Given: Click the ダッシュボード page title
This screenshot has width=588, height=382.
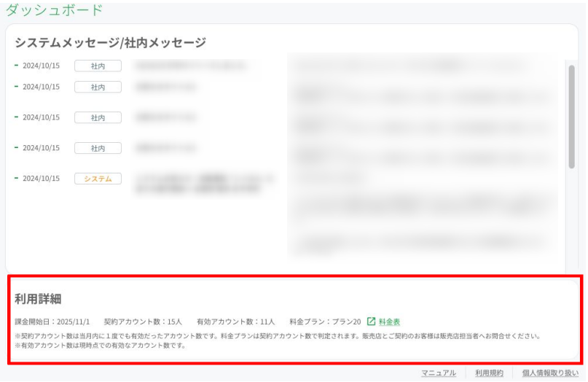Looking at the screenshot, I should coord(55,9).
